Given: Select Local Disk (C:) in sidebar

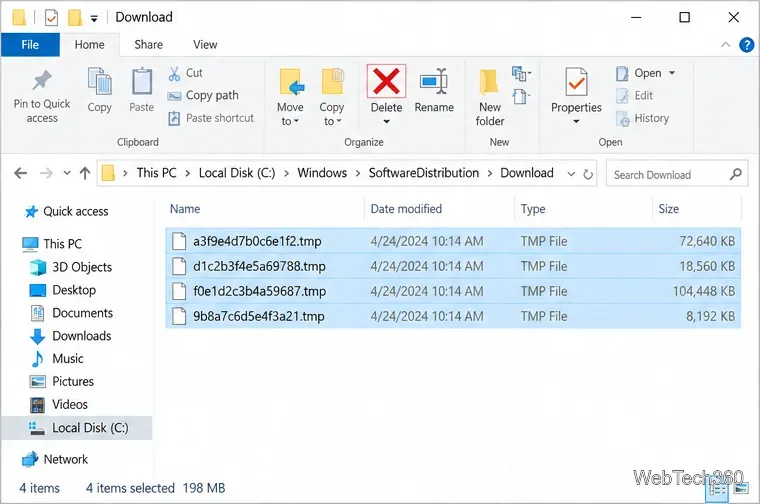Looking at the screenshot, I should click(77, 428).
